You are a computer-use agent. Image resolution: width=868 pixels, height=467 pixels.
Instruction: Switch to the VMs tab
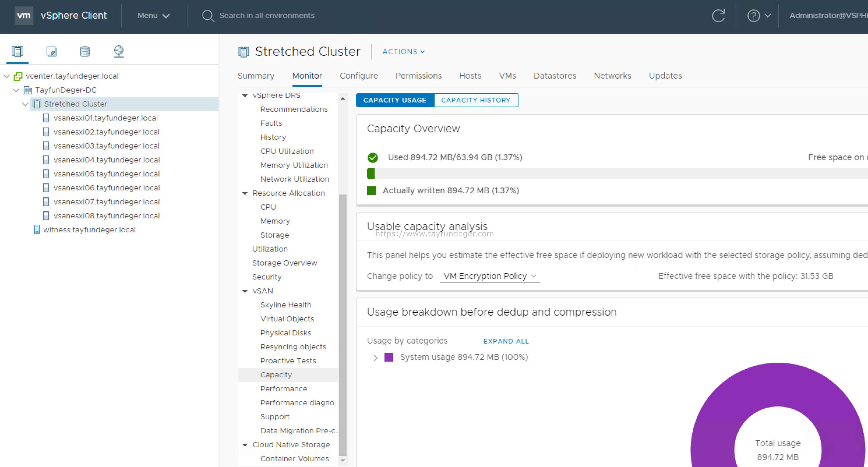(x=507, y=76)
